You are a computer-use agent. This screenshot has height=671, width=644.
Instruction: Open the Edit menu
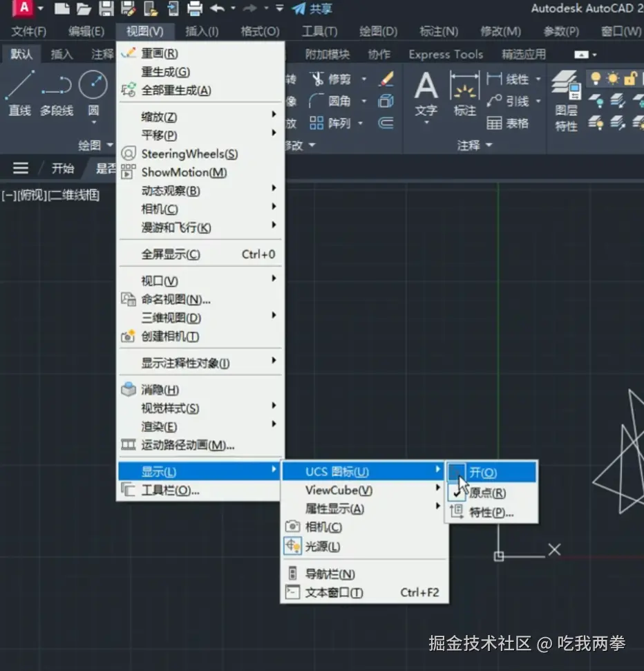pos(86,31)
